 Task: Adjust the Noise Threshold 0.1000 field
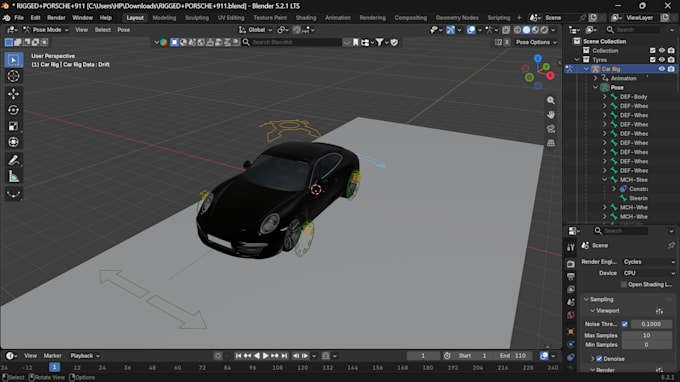coord(651,324)
